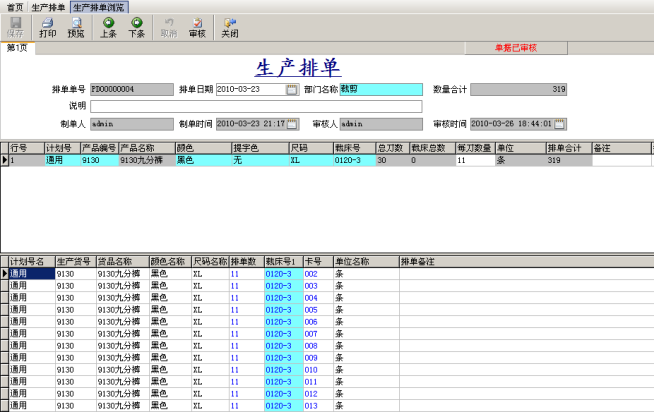This screenshot has height=413, width=654.
Task: Open the 排单日期 calendar picker
Action: pos(292,90)
